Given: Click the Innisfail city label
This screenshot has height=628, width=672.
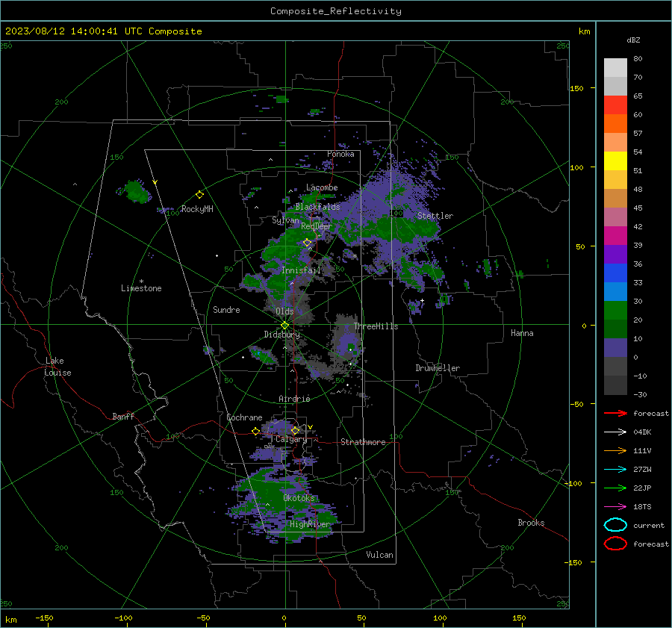Looking at the screenshot, I should tap(302, 270).
